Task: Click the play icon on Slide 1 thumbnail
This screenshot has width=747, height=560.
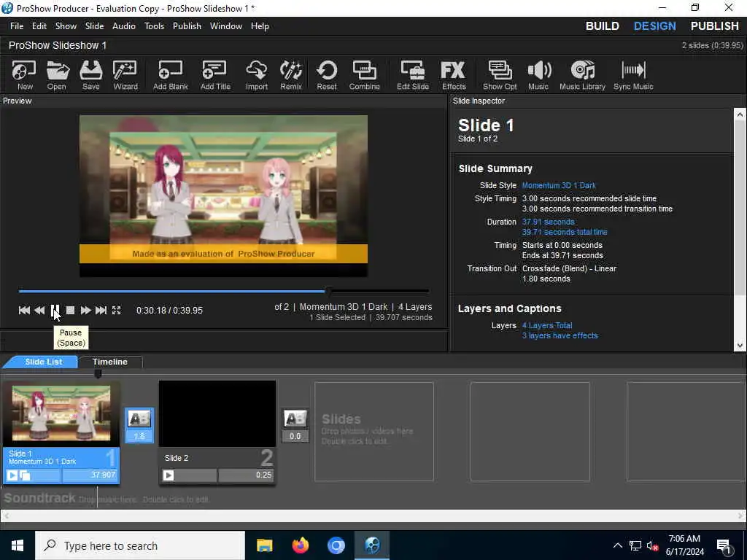Action: click(12, 475)
